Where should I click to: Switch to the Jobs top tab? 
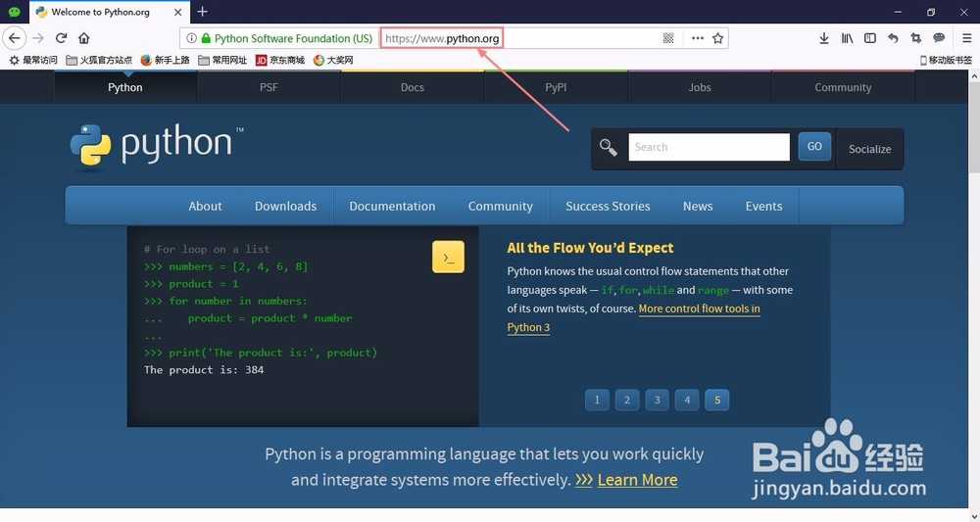click(x=700, y=87)
